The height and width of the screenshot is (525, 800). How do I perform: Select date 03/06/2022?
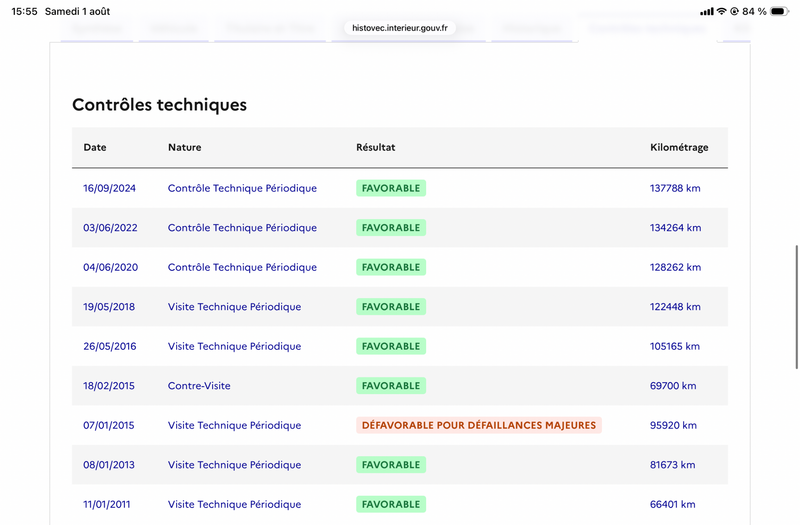point(110,228)
